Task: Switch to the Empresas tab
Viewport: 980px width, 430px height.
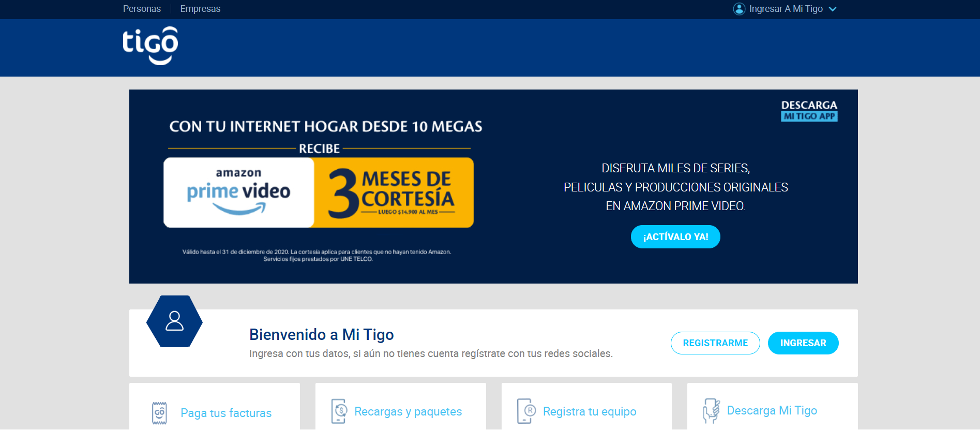Action: pos(200,9)
